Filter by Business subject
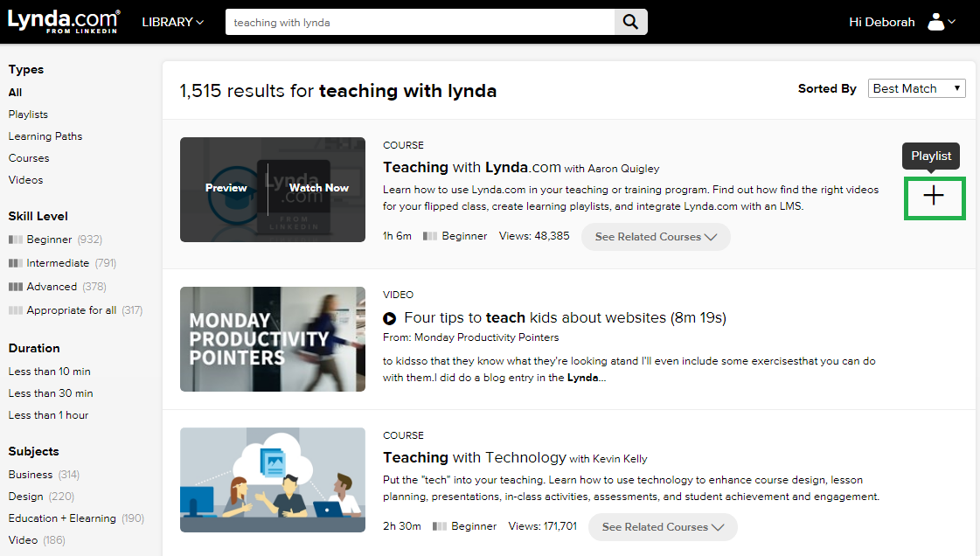The height and width of the screenshot is (556, 980). click(x=44, y=475)
